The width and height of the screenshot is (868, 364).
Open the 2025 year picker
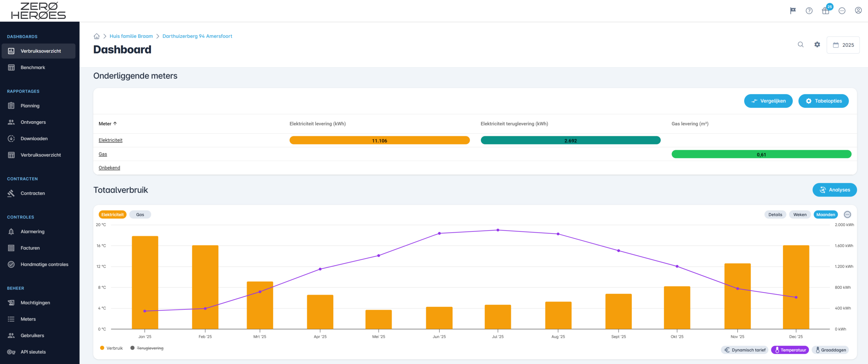click(843, 45)
